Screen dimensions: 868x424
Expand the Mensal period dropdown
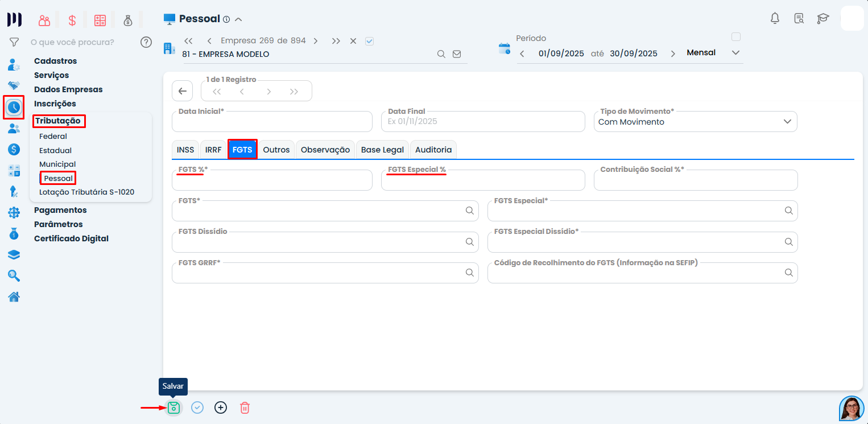tap(735, 53)
